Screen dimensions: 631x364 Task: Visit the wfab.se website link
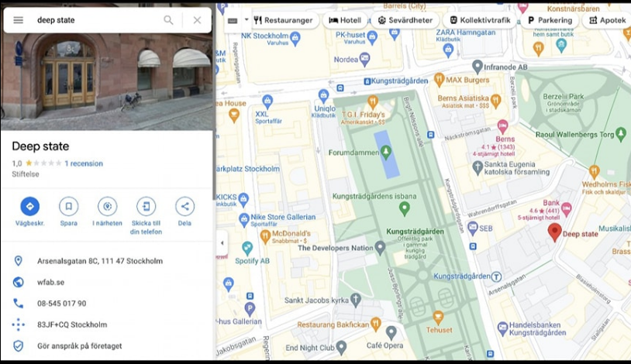(50, 282)
